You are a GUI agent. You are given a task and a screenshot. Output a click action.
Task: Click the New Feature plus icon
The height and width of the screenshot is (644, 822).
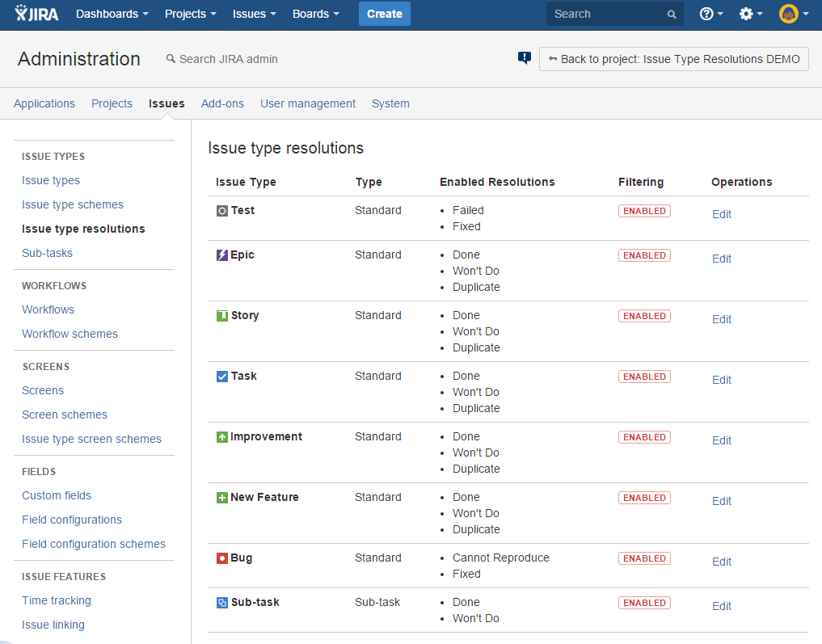(x=222, y=498)
